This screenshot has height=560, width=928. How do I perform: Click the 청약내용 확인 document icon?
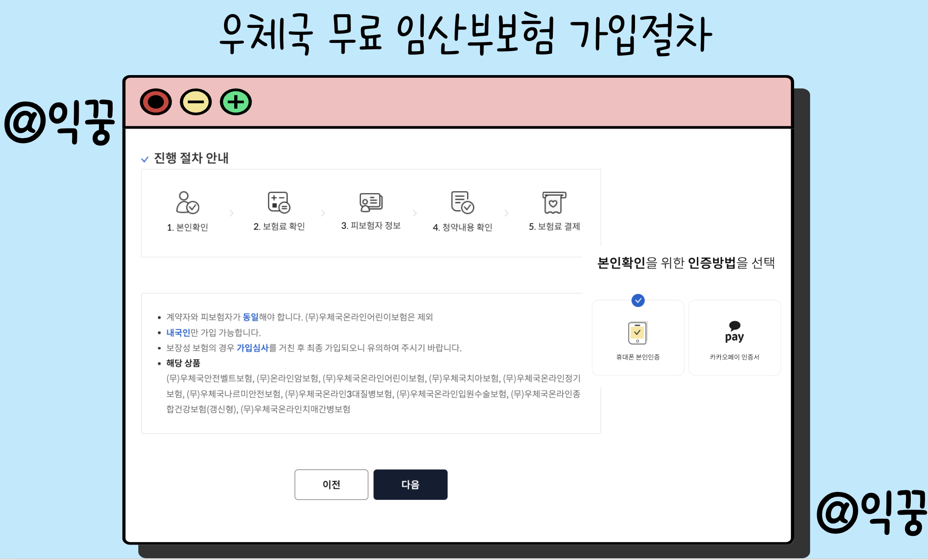tap(462, 202)
